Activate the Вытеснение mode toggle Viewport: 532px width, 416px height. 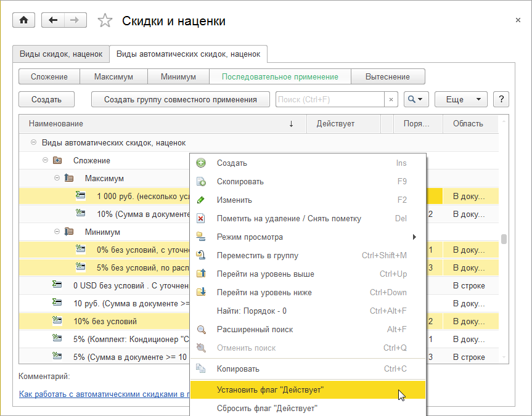[387, 77]
